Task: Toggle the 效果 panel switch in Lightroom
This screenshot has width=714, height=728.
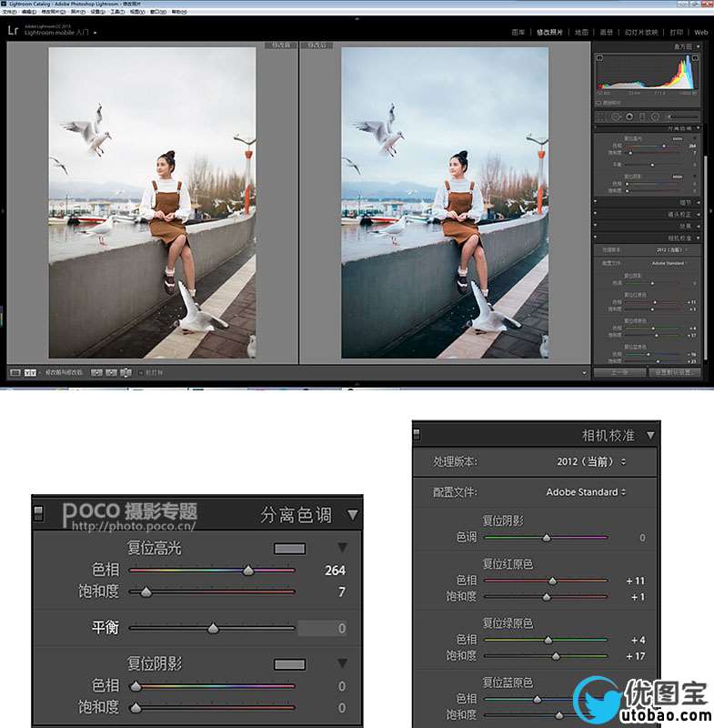Action: pos(596,226)
